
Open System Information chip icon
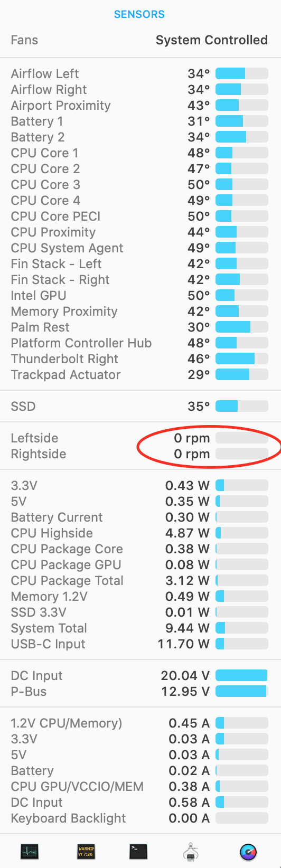click(x=191, y=852)
